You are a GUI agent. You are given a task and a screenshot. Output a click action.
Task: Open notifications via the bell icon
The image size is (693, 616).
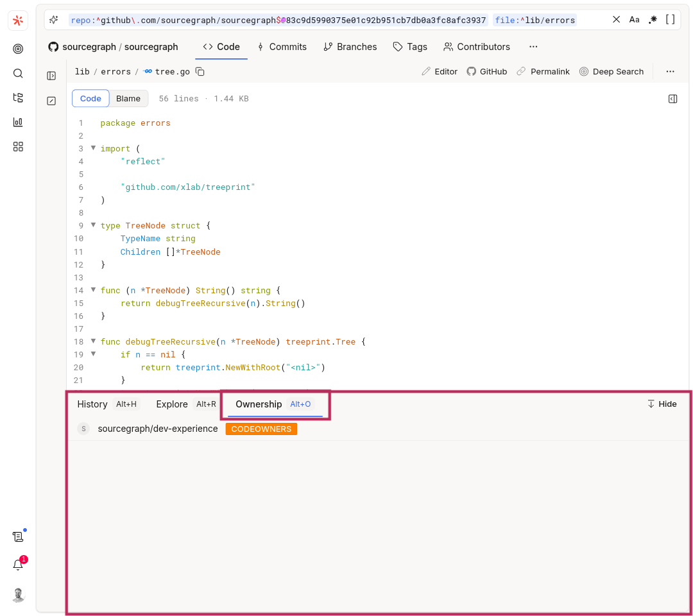(17, 564)
